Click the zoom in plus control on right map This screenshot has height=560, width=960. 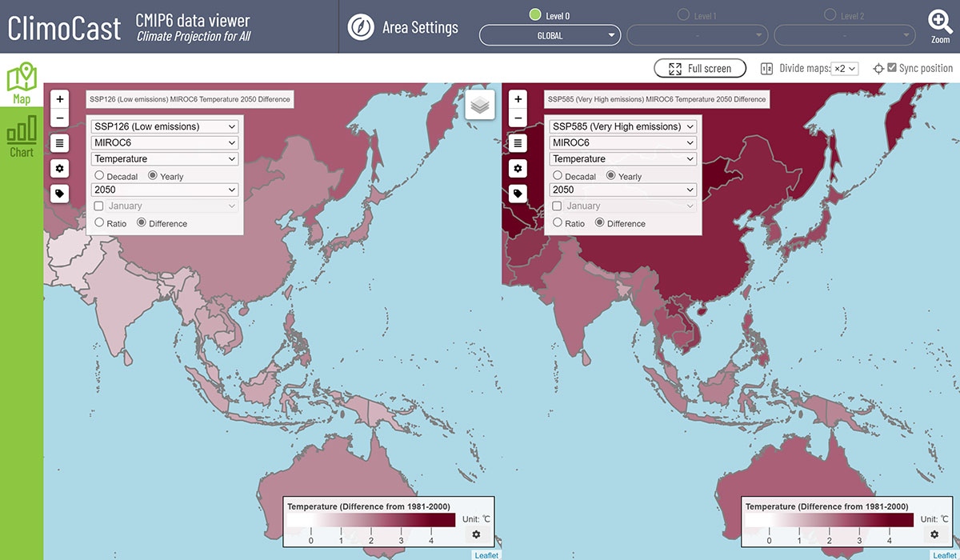[518, 98]
